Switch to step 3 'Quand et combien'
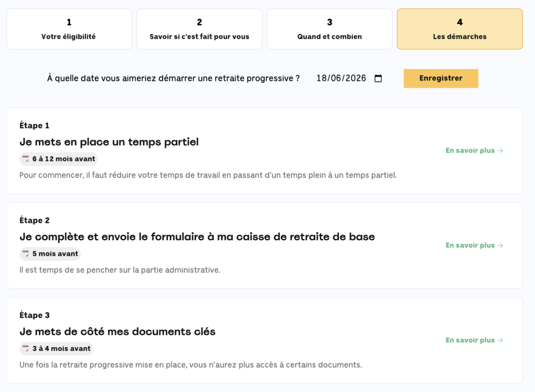Image resolution: width=535 pixels, height=392 pixels. pyautogui.click(x=330, y=29)
